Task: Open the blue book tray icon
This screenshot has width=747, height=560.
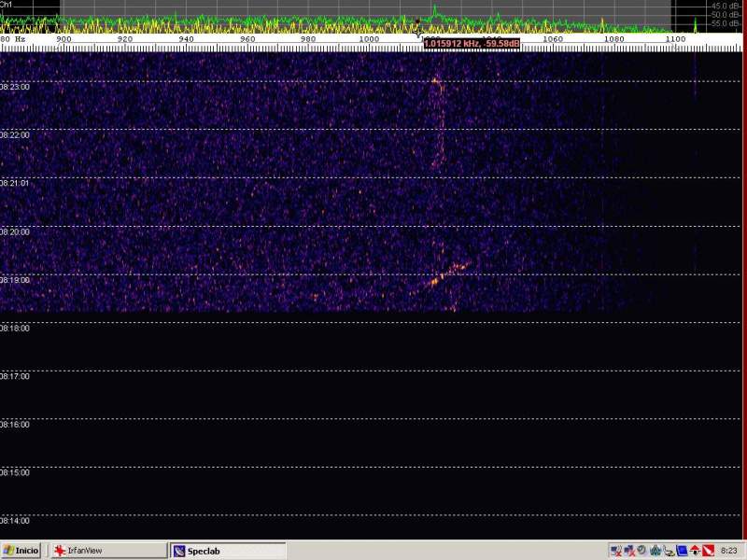Action: click(682, 551)
